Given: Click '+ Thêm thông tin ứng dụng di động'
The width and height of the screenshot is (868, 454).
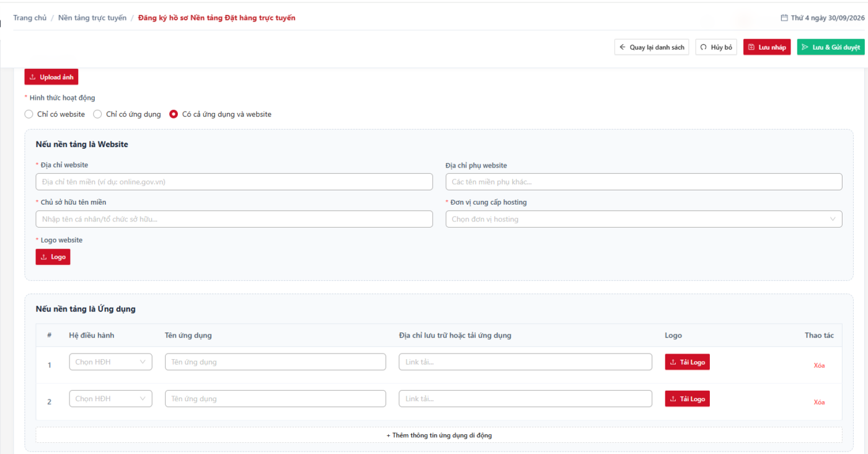Looking at the screenshot, I should [x=439, y=435].
